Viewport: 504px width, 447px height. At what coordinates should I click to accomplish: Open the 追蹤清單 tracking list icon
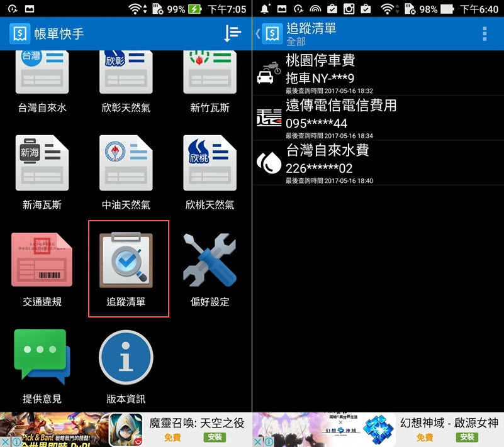[126, 260]
